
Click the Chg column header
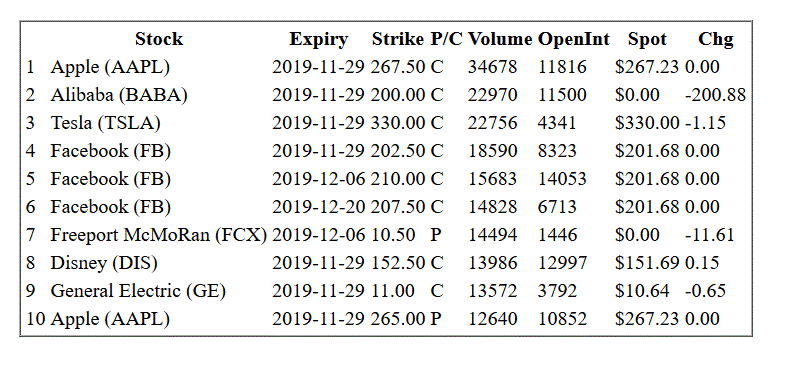click(x=715, y=39)
